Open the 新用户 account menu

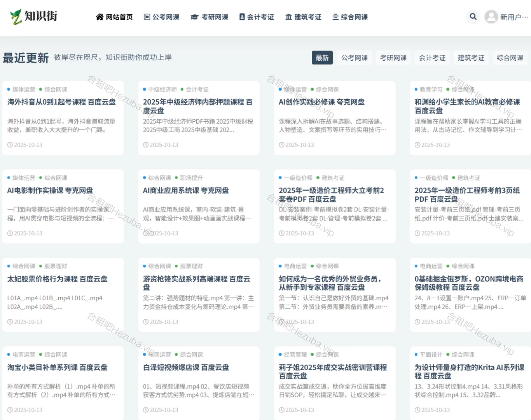coord(514,17)
